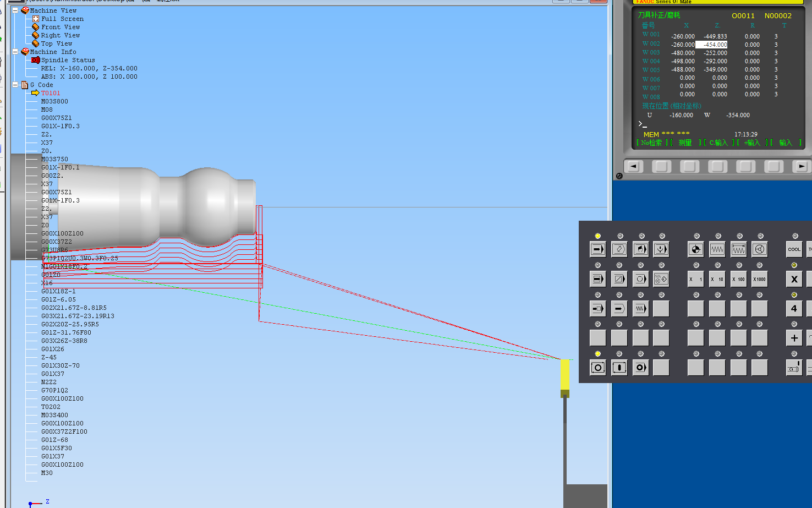Select the Spindle Status item
The image size is (812, 508).
coord(68,60)
